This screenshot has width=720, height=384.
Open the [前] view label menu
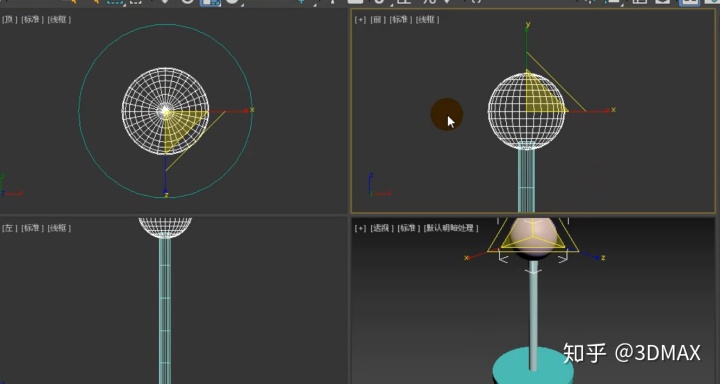pos(377,20)
